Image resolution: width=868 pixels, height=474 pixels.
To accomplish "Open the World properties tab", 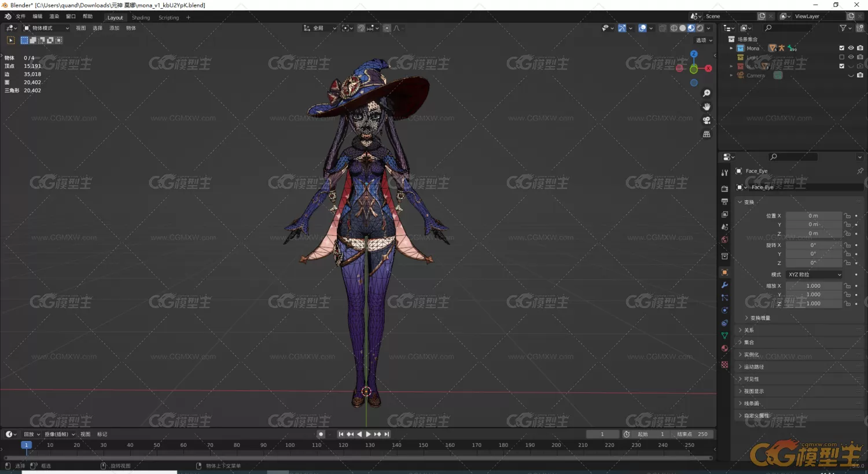I will 724,240.
